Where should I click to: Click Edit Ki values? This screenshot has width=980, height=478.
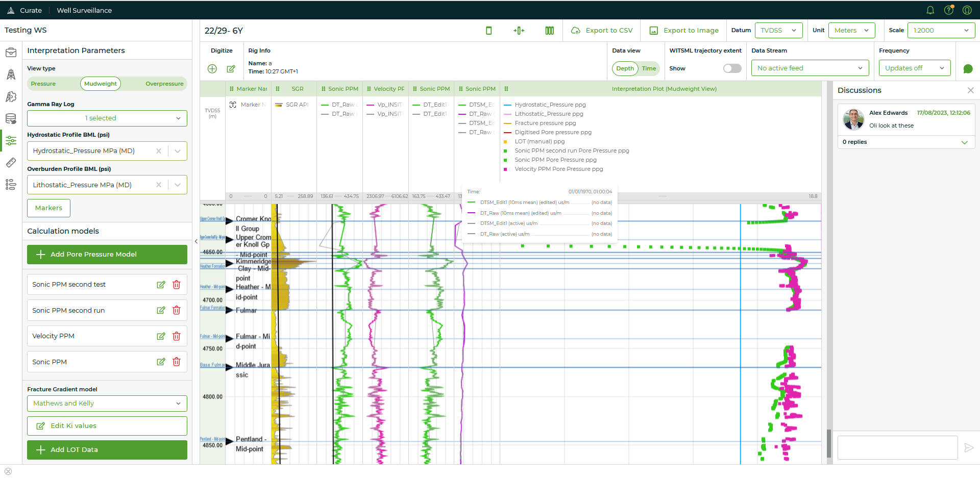(107, 426)
